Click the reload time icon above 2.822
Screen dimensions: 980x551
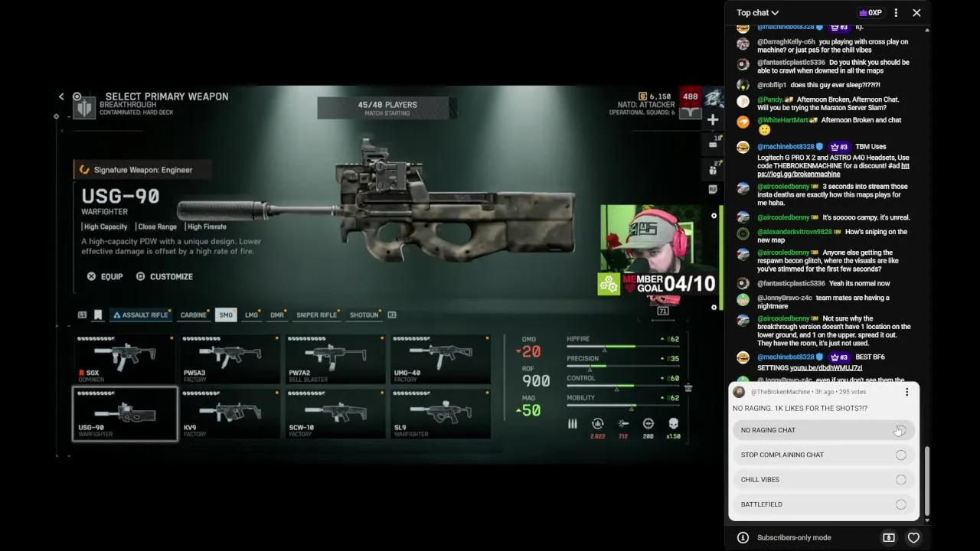[598, 424]
